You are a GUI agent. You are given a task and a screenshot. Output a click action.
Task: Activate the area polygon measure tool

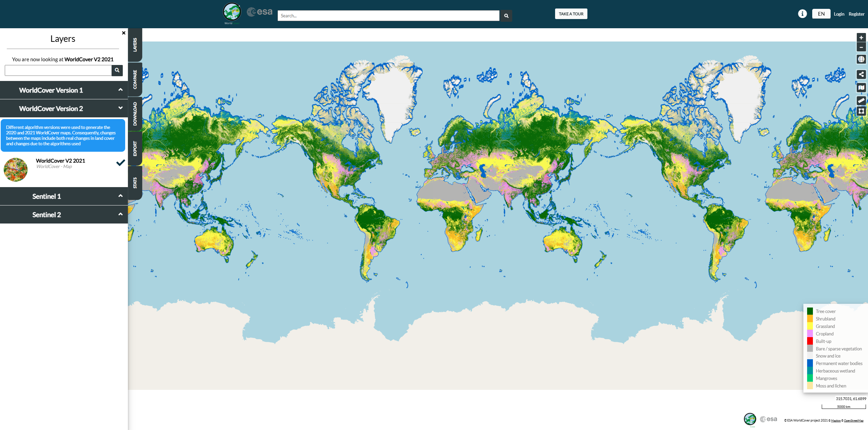tap(861, 111)
